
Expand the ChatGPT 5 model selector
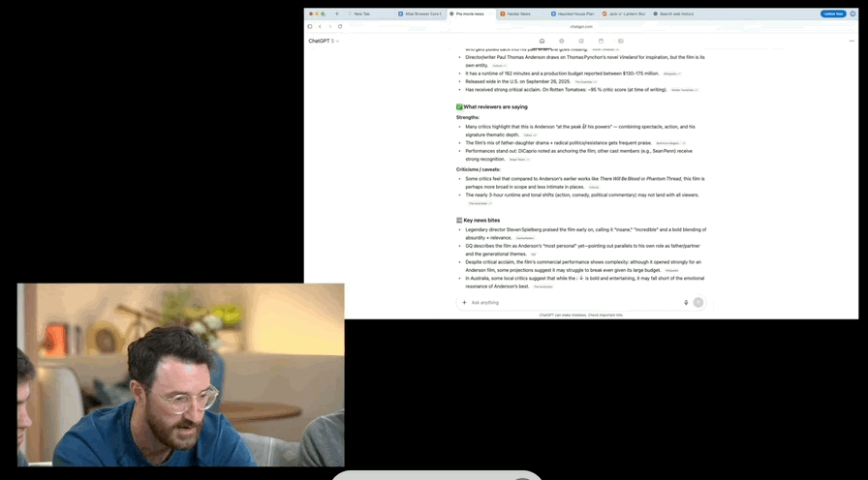tap(324, 41)
